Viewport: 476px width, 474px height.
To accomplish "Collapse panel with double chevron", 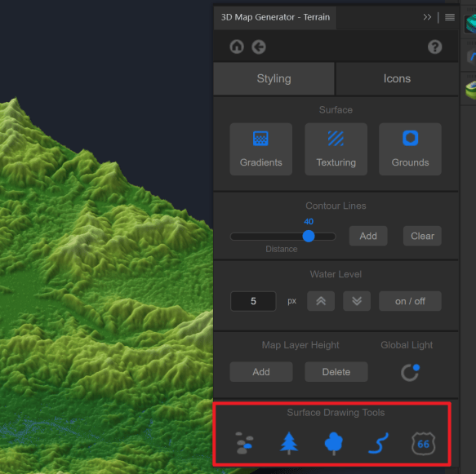I will [x=427, y=17].
